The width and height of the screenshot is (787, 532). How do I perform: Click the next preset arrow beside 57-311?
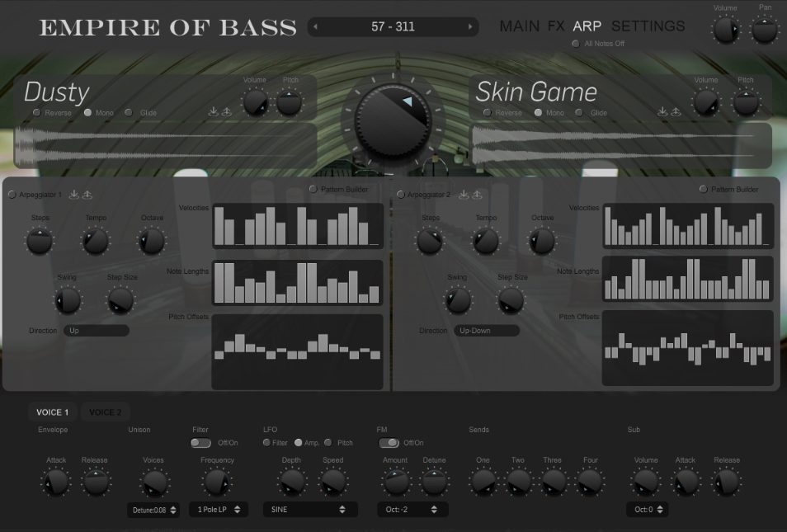tap(469, 26)
